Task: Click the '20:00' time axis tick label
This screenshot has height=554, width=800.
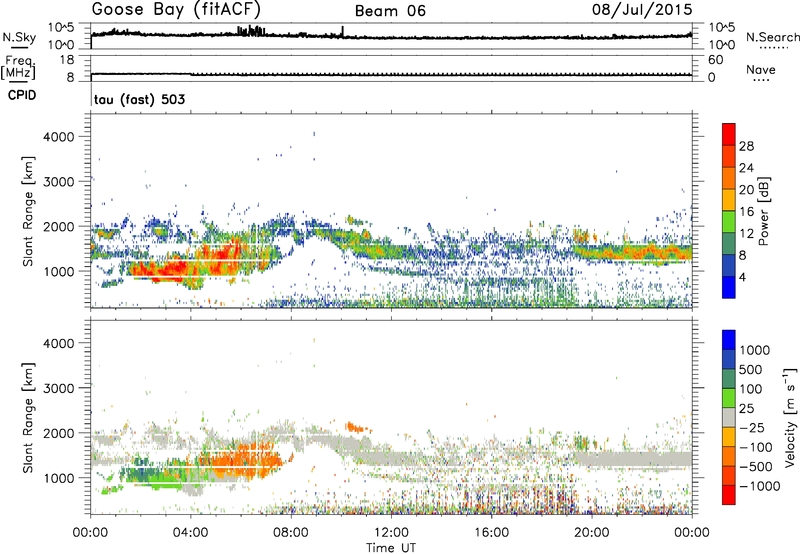Action: point(592,533)
